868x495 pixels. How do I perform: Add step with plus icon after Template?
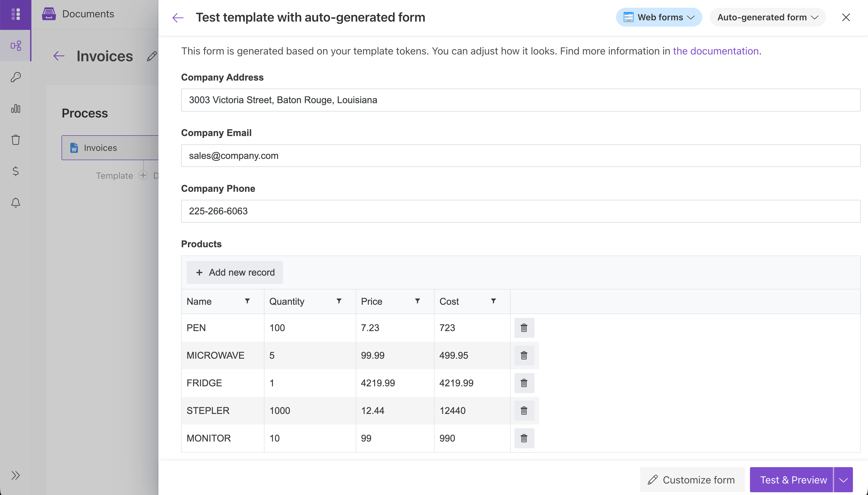pos(143,175)
